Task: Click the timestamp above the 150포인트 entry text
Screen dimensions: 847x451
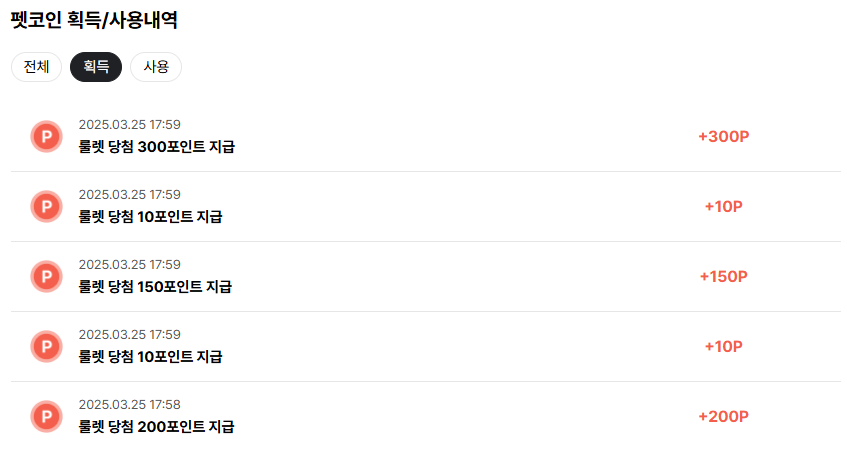Action: pos(129,264)
